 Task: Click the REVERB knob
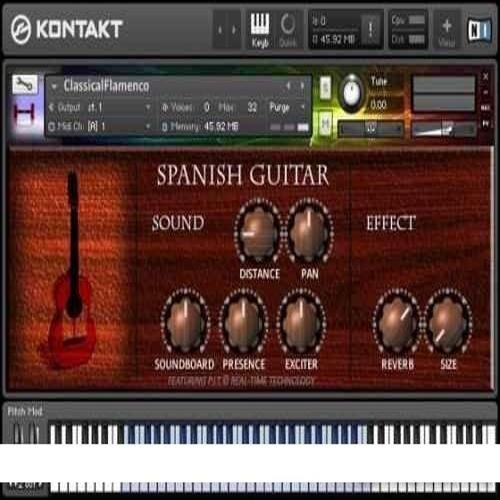pyautogui.click(x=397, y=322)
